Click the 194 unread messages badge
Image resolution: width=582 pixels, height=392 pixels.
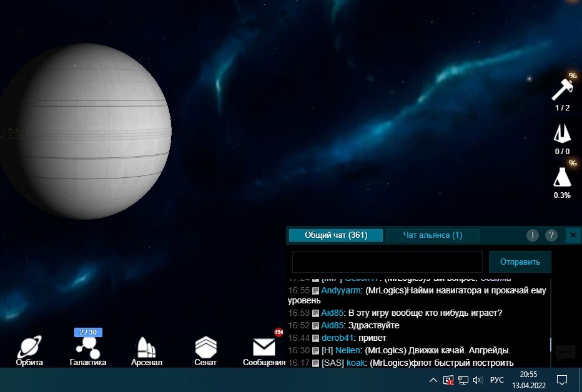click(279, 332)
